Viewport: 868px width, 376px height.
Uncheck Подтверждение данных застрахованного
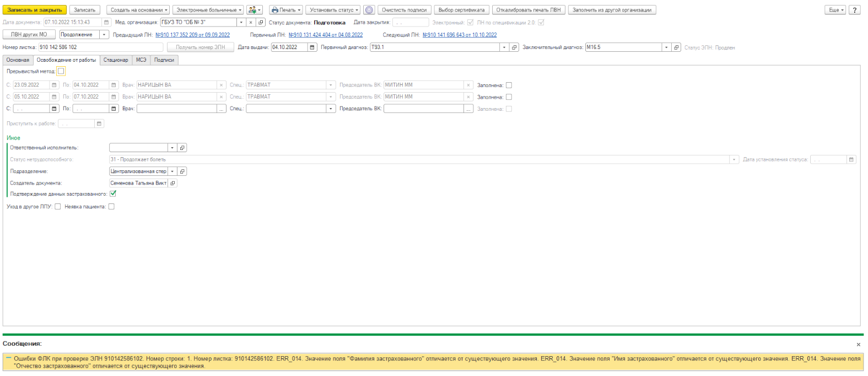(x=113, y=194)
